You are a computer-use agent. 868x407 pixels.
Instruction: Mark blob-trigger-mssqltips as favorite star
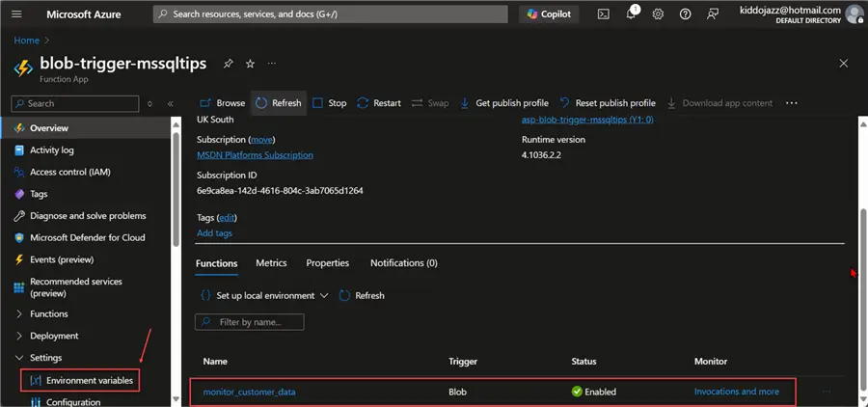click(x=250, y=65)
